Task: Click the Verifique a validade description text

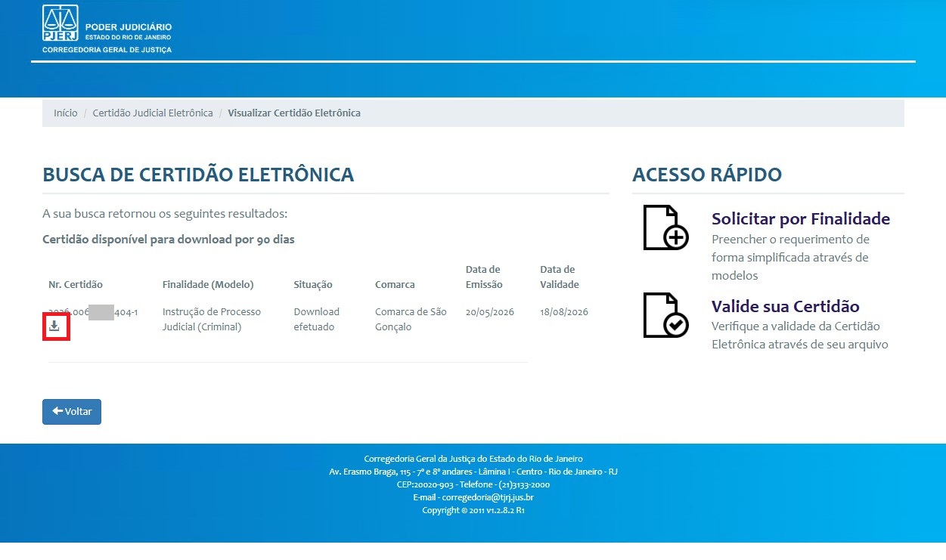Action: pyautogui.click(x=800, y=336)
